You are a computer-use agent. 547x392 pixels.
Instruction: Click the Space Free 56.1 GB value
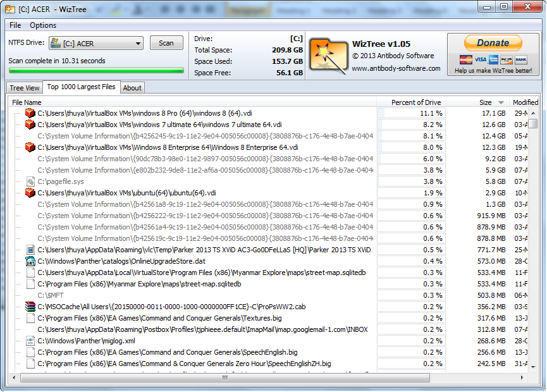point(290,73)
